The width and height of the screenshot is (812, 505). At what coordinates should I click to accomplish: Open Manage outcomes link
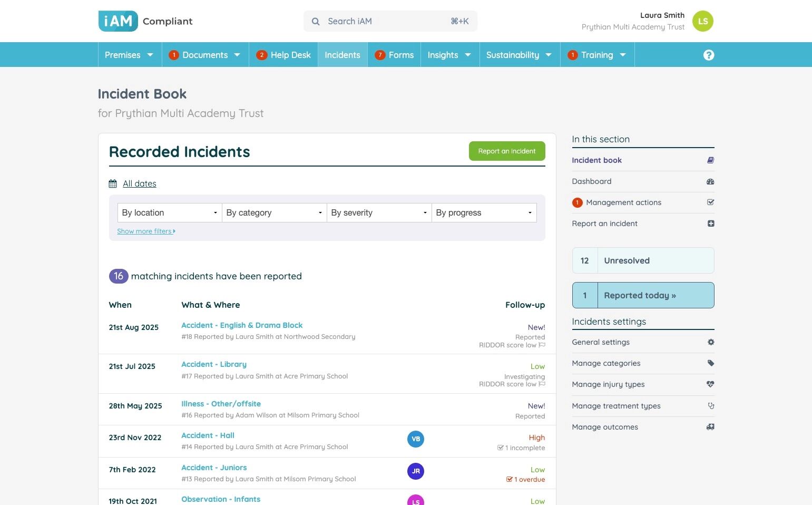click(605, 427)
